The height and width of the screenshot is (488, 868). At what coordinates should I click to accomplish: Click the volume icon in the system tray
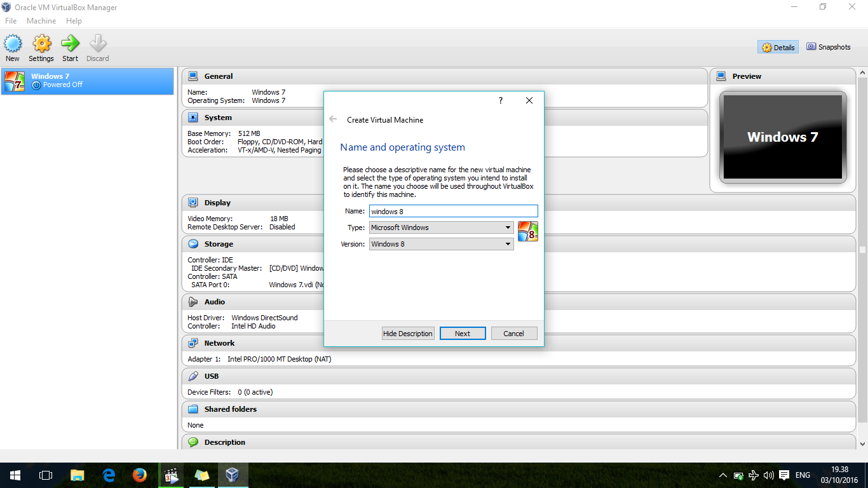(x=769, y=475)
